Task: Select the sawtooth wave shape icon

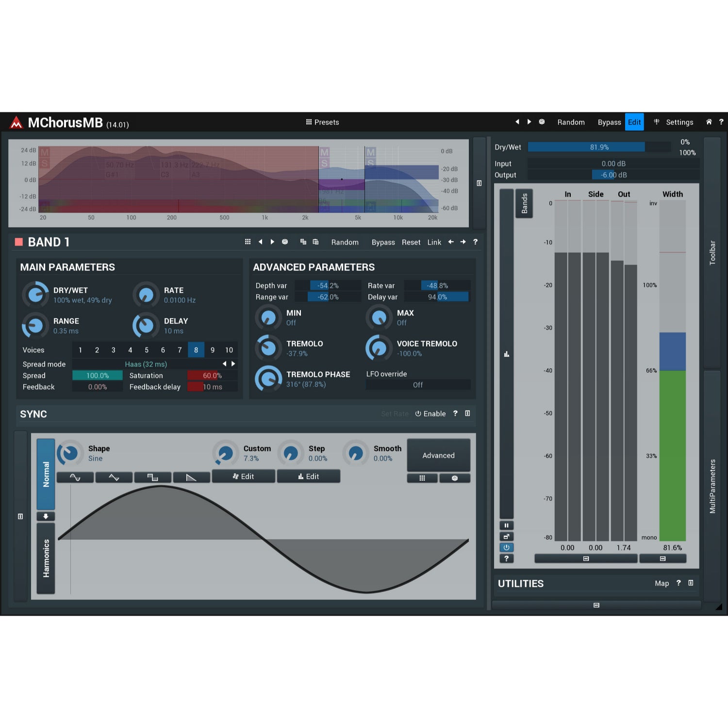Action: [191, 478]
